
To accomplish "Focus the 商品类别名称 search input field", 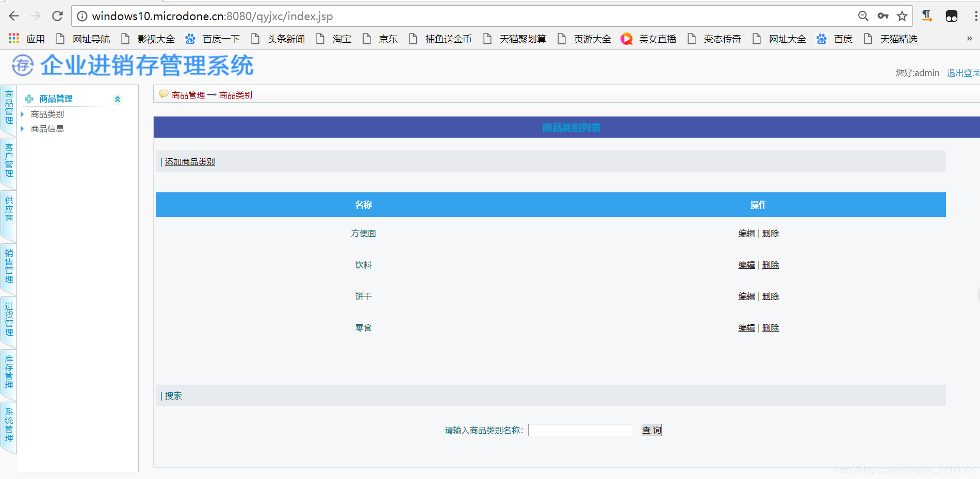I will pyautogui.click(x=581, y=430).
